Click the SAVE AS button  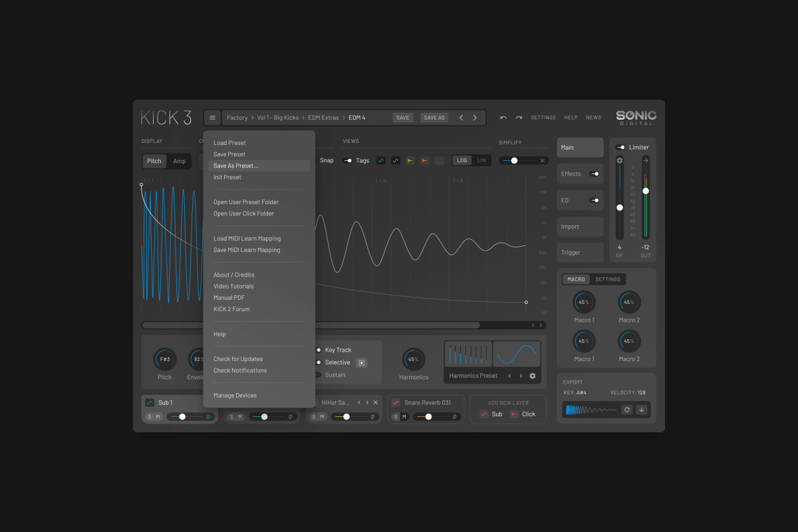point(434,118)
